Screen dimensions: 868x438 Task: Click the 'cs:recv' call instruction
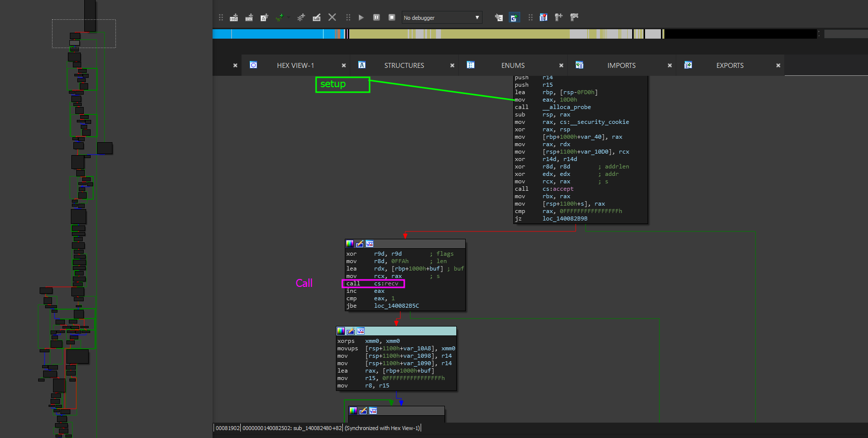click(386, 283)
